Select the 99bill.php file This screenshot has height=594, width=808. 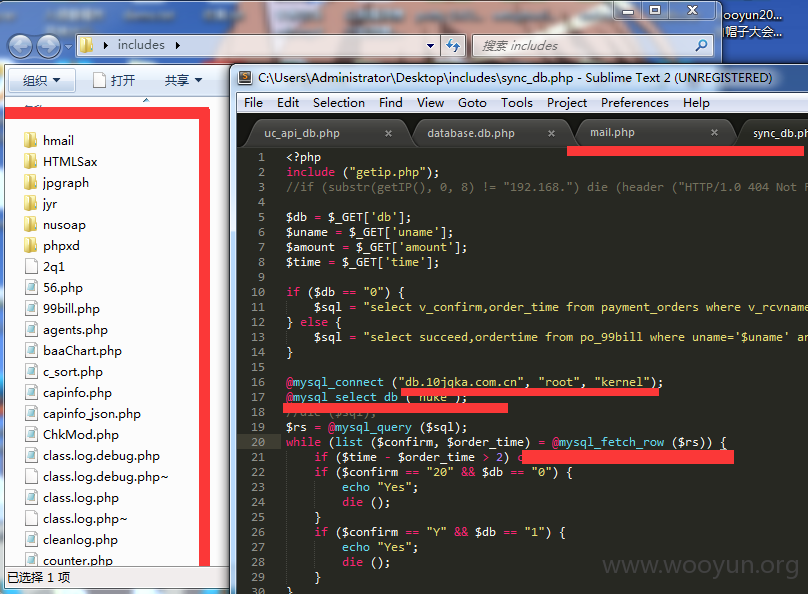62,309
